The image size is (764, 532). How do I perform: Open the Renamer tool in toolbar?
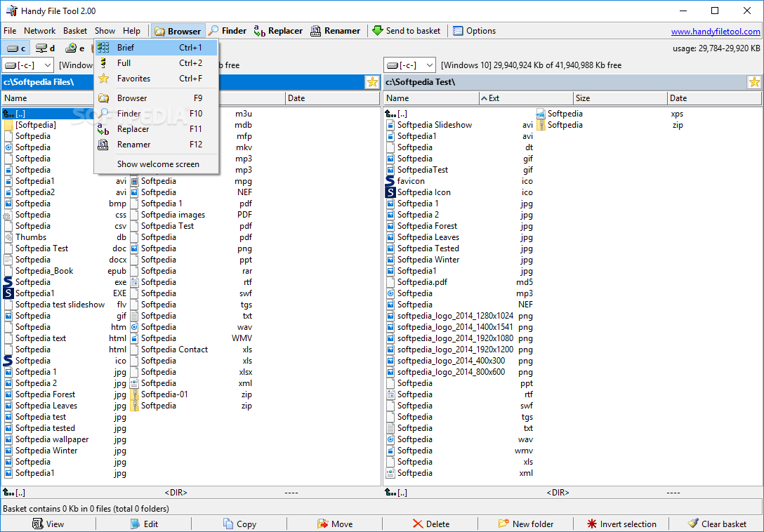click(336, 31)
